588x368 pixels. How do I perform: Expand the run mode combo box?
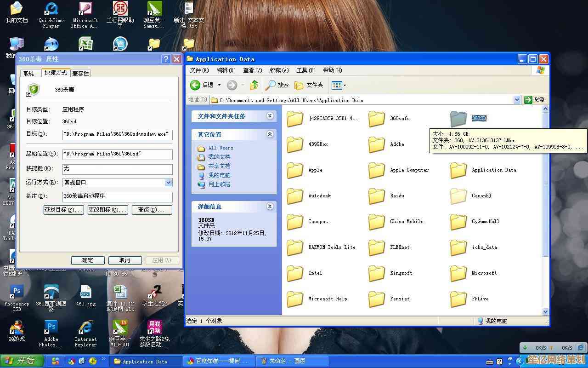(168, 183)
